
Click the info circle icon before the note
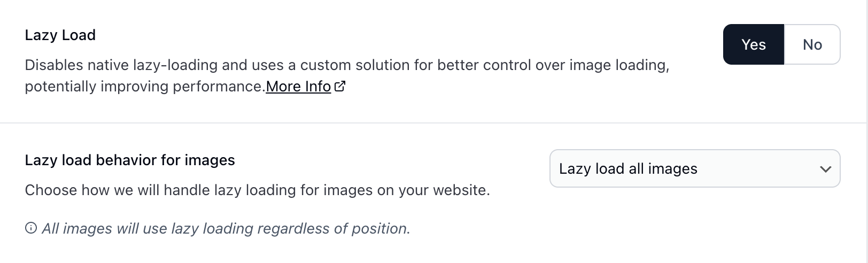coord(31,228)
